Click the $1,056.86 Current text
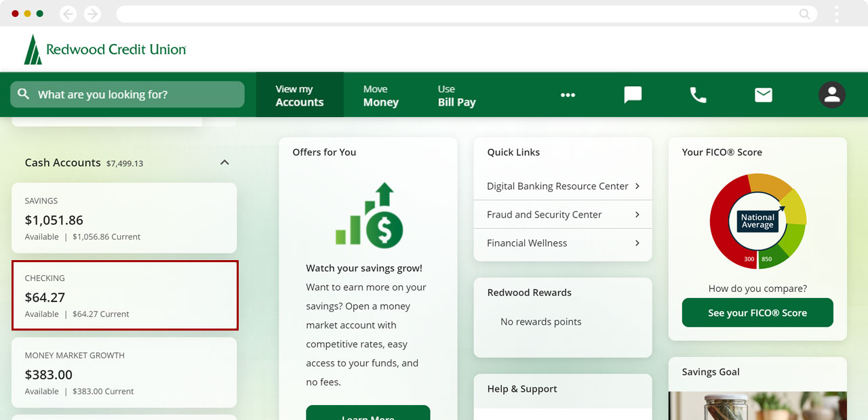 [x=106, y=237]
